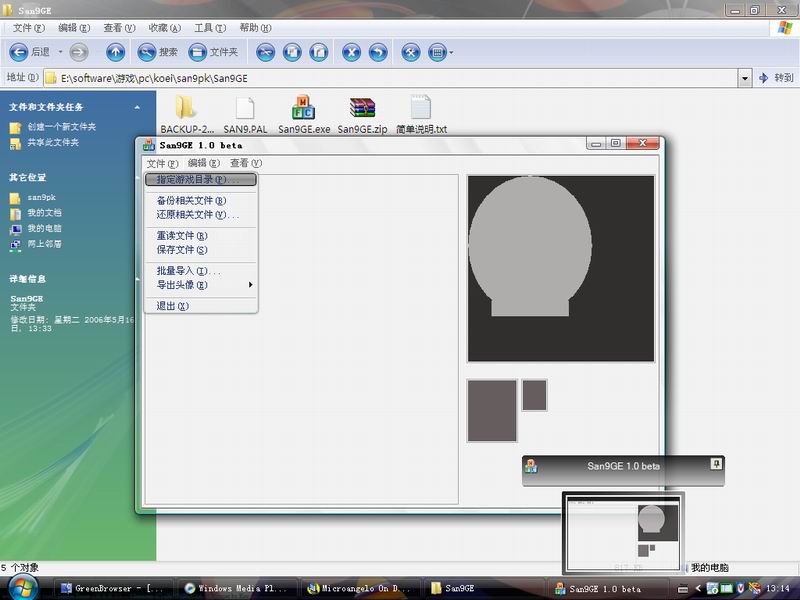The width and height of the screenshot is (800, 600).
Task: Select the San9.PAL file icon
Action: tap(245, 109)
